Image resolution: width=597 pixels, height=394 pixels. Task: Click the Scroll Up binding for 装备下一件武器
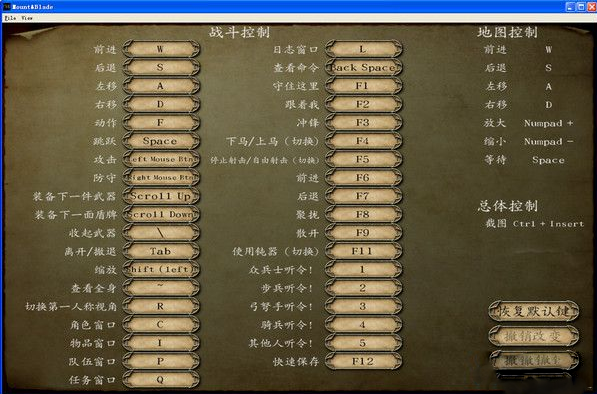tap(161, 196)
